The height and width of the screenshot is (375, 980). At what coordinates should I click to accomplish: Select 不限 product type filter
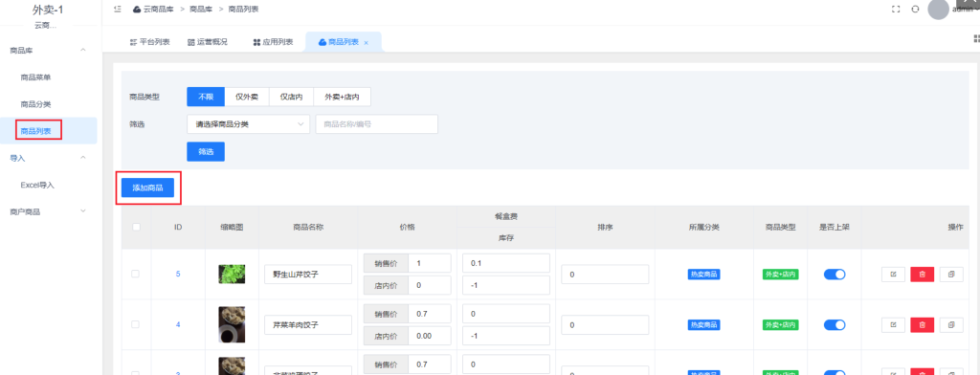(x=206, y=97)
